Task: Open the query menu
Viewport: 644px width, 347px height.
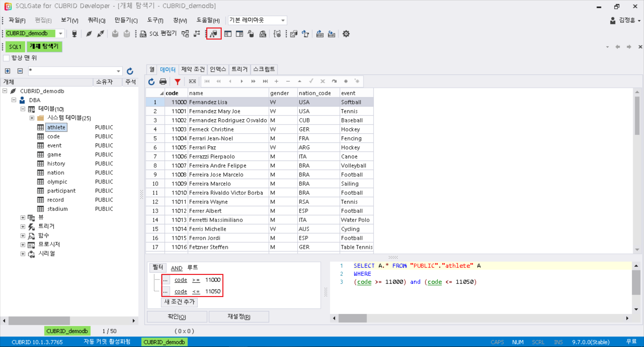Action: point(96,20)
